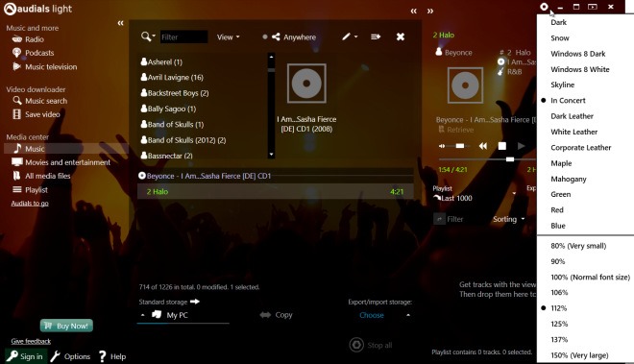634x364 pixels.
Task: Click the rewind previous track button
Action: tap(483, 146)
